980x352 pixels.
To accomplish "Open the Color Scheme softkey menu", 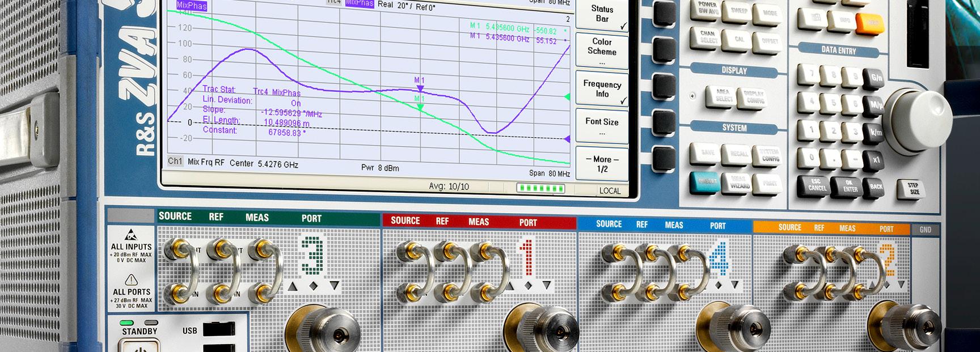I will (602, 51).
